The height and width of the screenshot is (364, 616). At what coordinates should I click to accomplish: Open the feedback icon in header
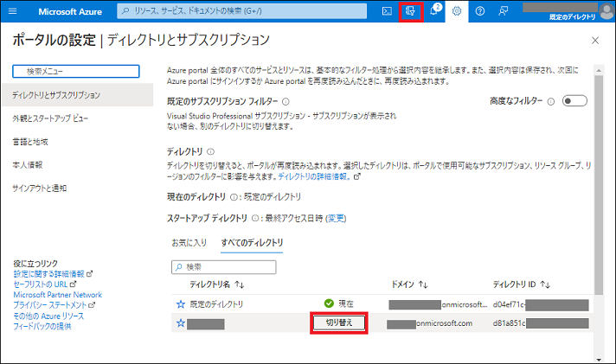click(504, 11)
